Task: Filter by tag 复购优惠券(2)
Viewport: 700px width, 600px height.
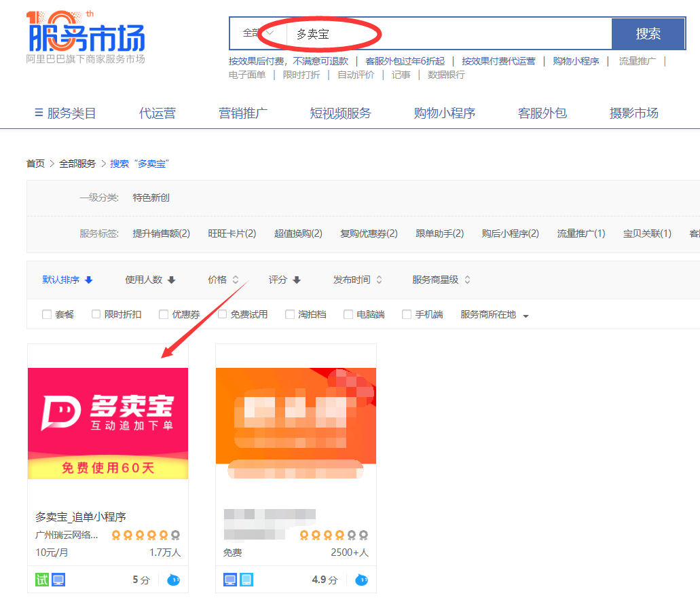Action: (x=369, y=233)
